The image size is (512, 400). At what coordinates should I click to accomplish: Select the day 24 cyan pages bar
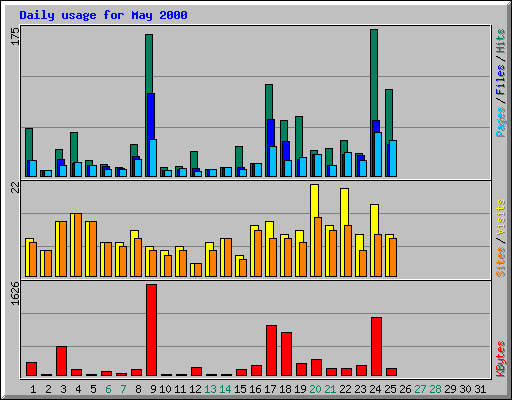pyautogui.click(x=378, y=155)
